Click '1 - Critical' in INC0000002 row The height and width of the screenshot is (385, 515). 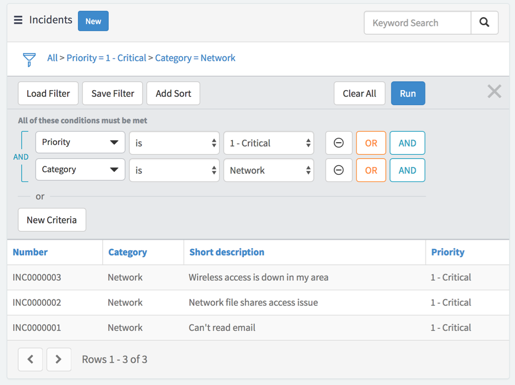coord(451,303)
